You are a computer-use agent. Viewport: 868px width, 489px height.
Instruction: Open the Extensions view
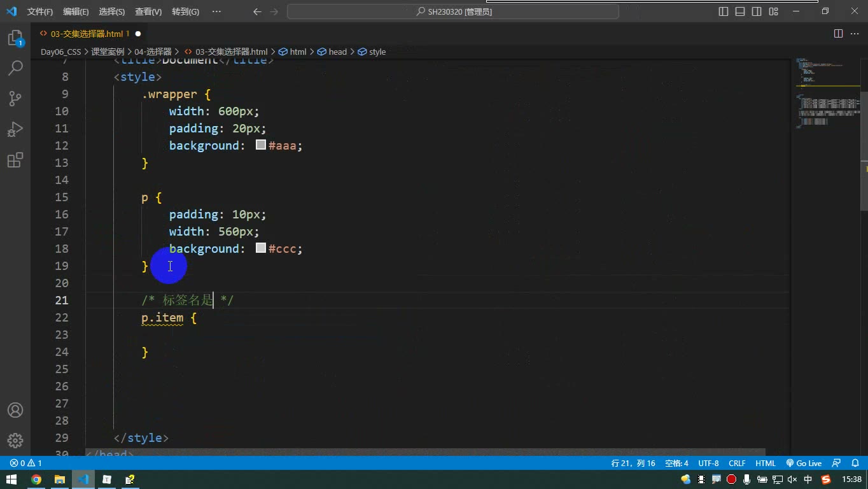tap(15, 160)
